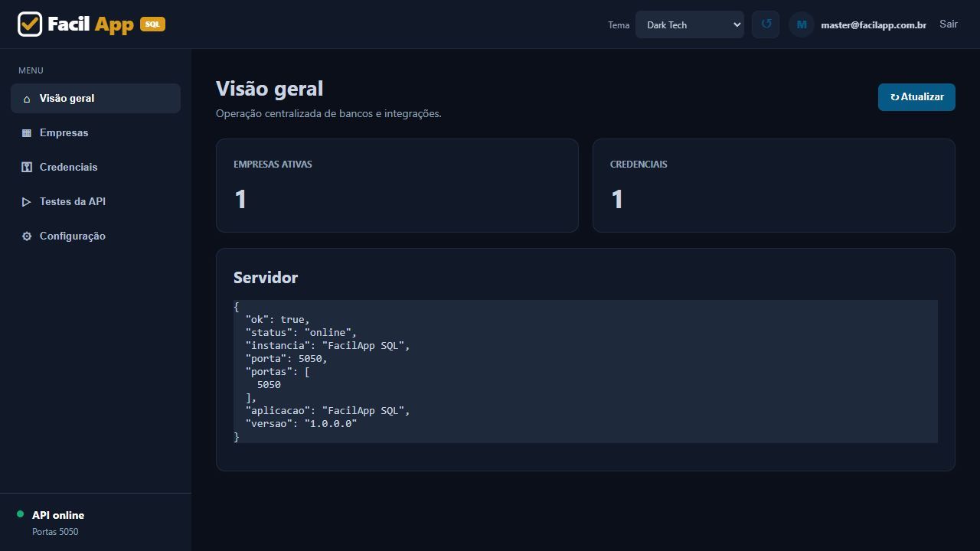Click the "ok": true line
The image size is (980, 551).
(x=277, y=320)
